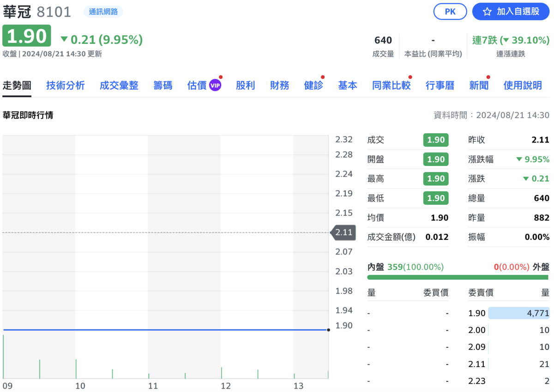Click the 振幅 value 0.00%
554x392 pixels.
tap(537, 237)
